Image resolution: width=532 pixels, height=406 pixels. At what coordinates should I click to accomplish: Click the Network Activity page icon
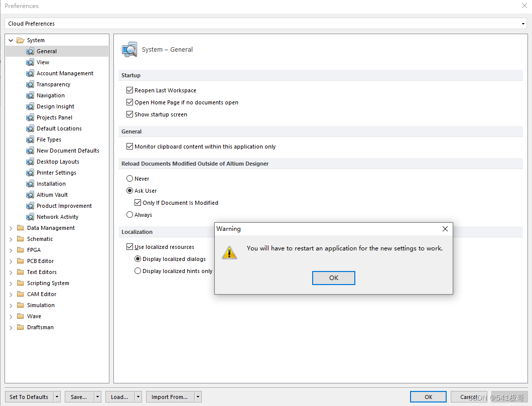30,217
